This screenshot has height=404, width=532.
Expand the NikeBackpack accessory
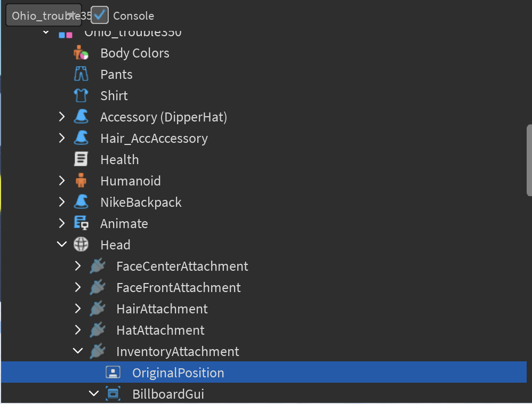62,202
